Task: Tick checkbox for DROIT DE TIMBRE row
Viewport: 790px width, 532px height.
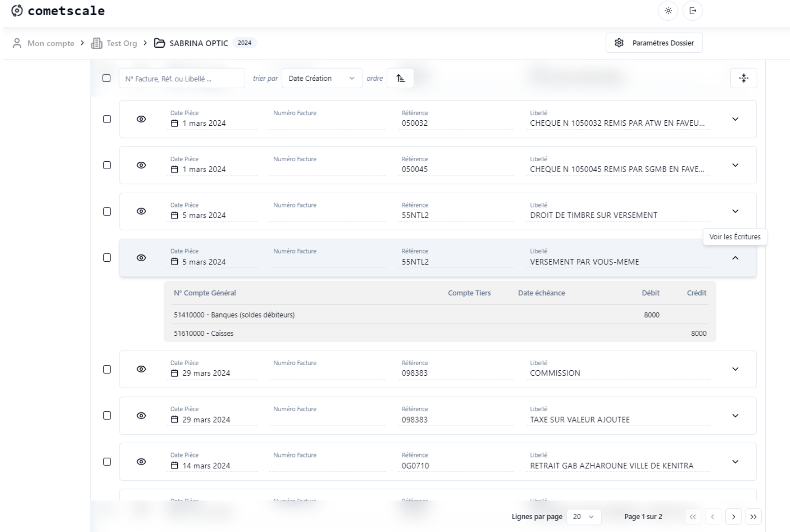Action: (x=107, y=211)
